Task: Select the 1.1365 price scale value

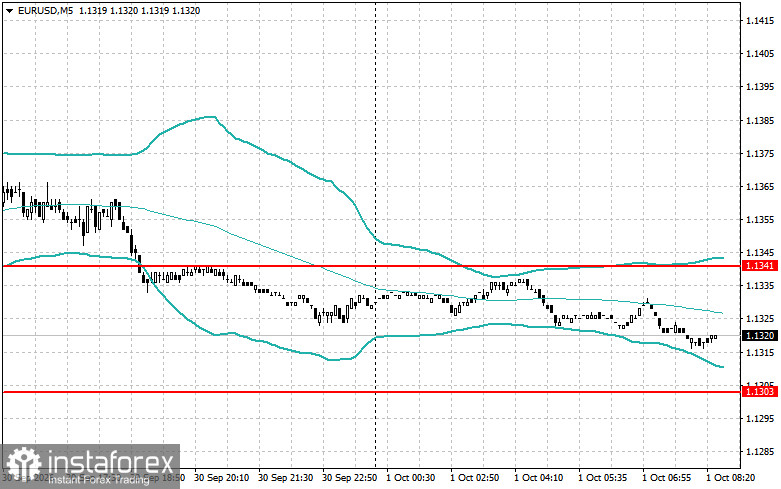Action: click(760, 187)
